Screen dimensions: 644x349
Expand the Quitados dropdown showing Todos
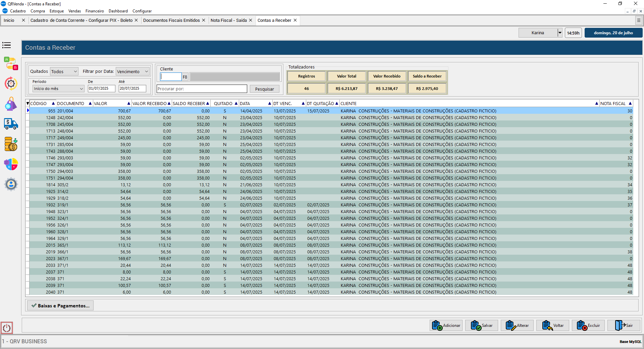click(x=64, y=71)
